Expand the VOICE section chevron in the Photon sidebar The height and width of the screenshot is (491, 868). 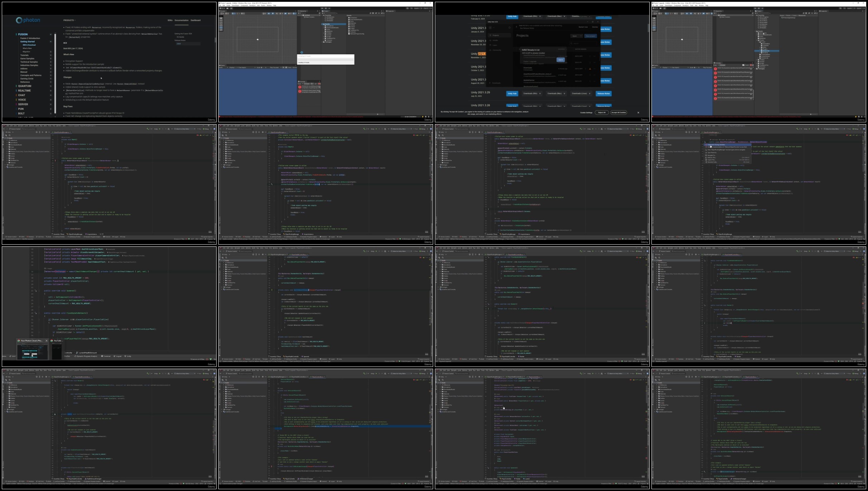51,100
